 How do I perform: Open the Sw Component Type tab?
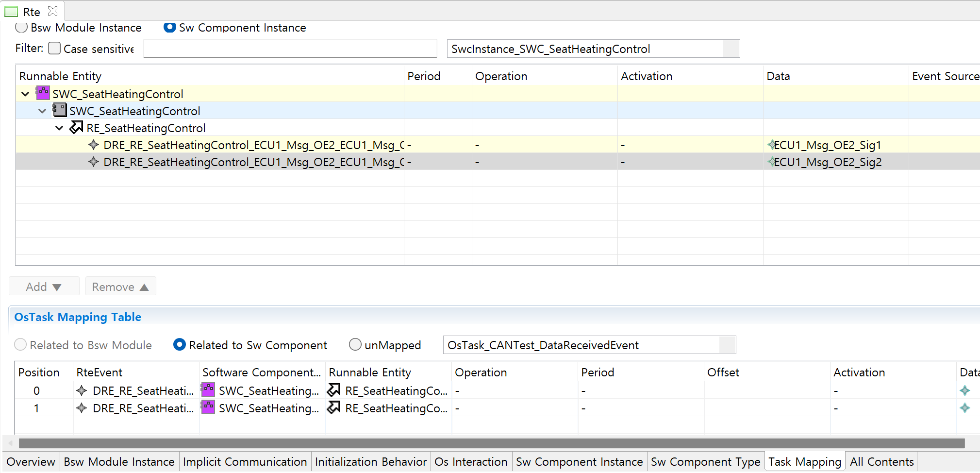pyautogui.click(x=706, y=461)
